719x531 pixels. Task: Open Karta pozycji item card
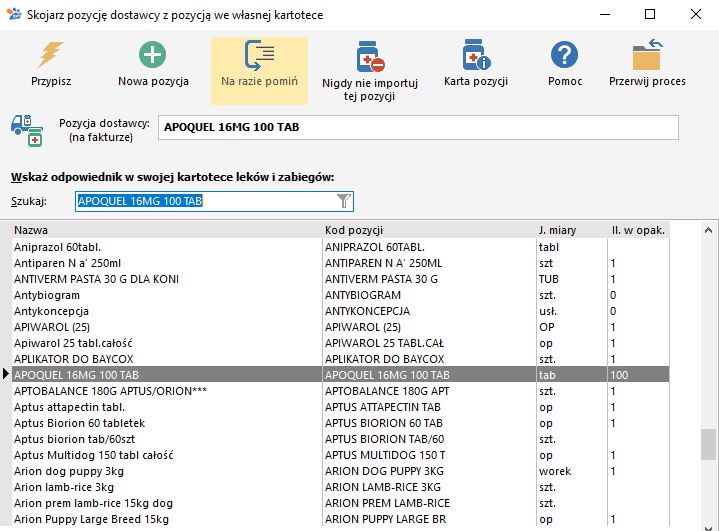click(x=476, y=64)
